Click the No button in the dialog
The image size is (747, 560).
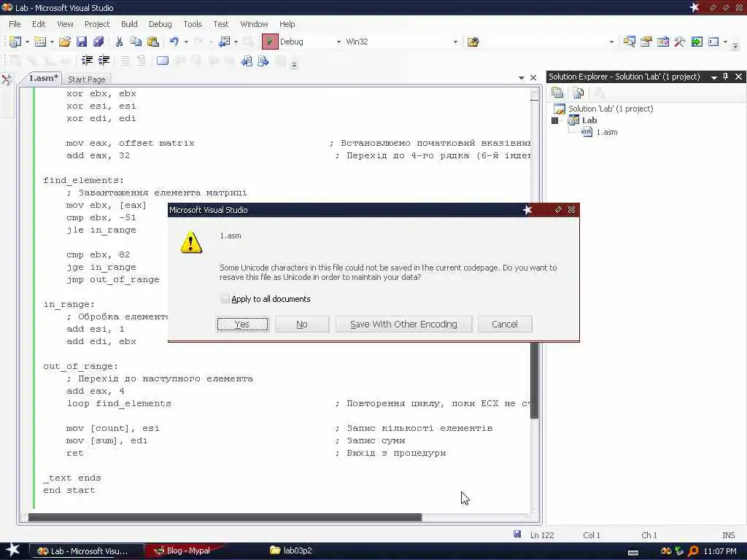(302, 324)
